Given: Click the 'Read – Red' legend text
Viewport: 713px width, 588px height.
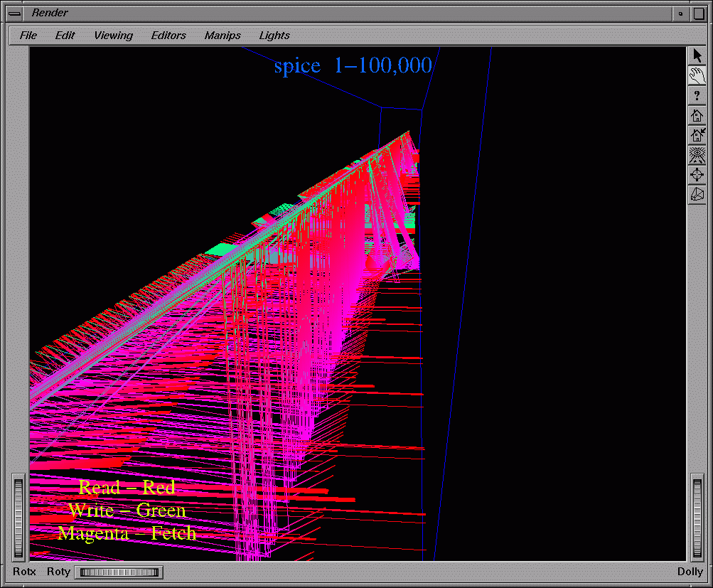Looking at the screenshot, I should click(127, 488).
